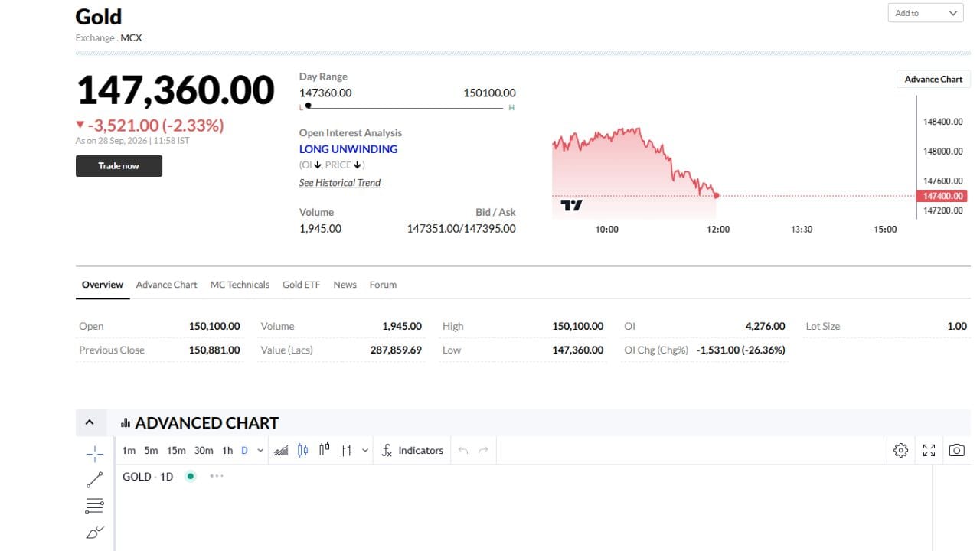This screenshot has width=980, height=551.
Task: Select the Overview tab
Action: (x=103, y=285)
